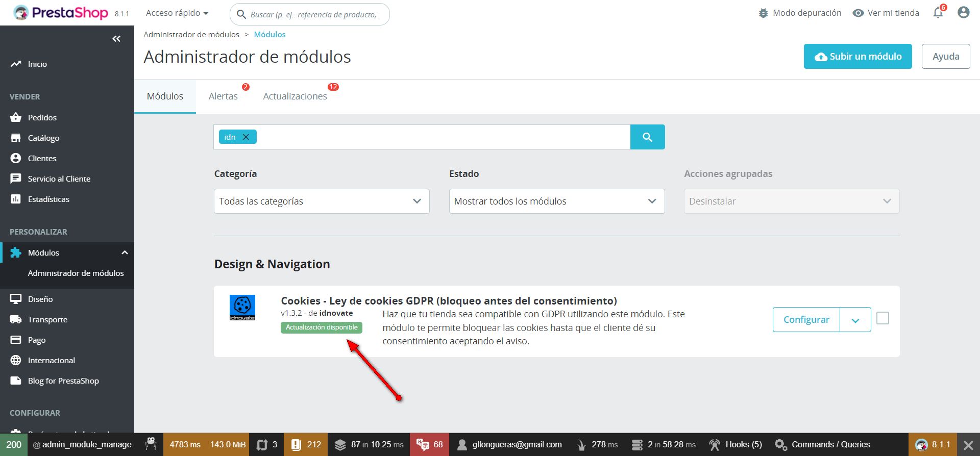The image size is (980, 456).
Task: Switch to the Módulos tab
Action: point(165,96)
